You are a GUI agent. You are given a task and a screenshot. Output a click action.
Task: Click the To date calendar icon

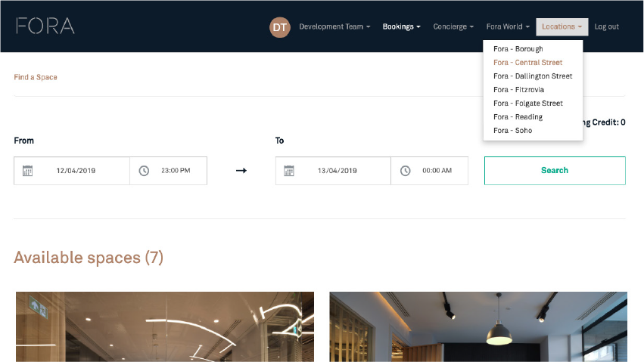289,171
